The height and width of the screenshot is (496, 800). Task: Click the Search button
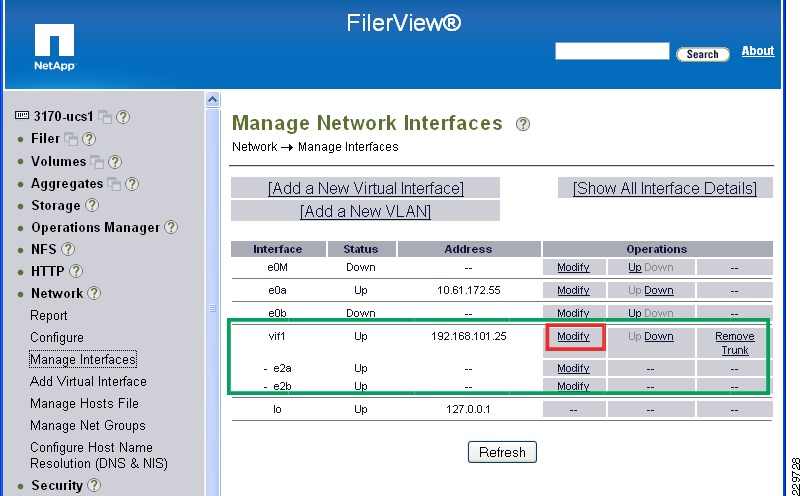pyautogui.click(x=703, y=54)
